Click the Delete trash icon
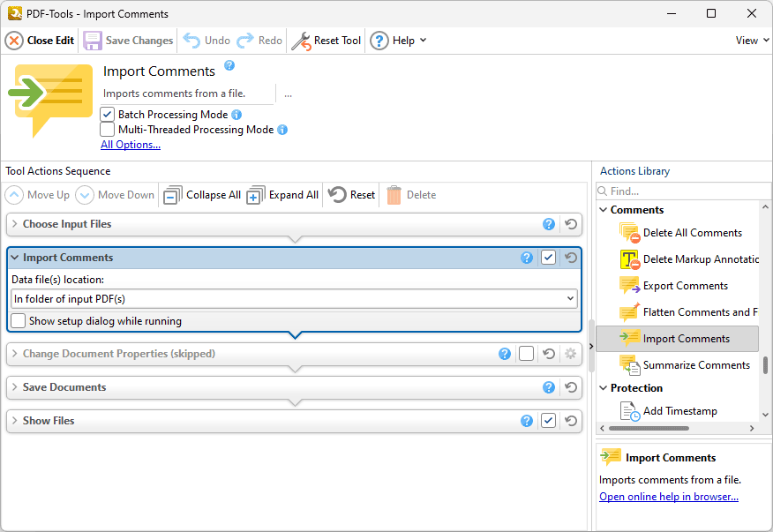The image size is (773, 532). 394,195
